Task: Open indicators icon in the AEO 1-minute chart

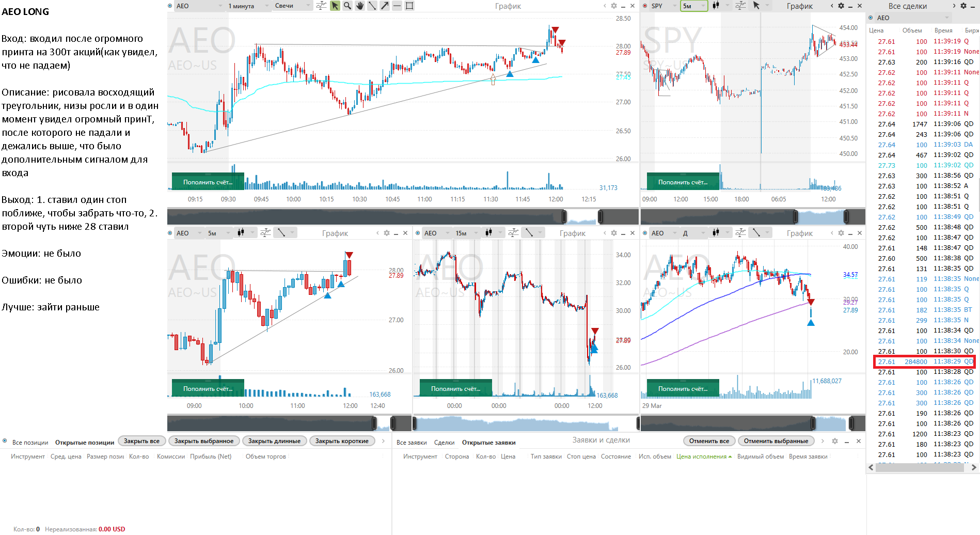Action: pos(321,6)
